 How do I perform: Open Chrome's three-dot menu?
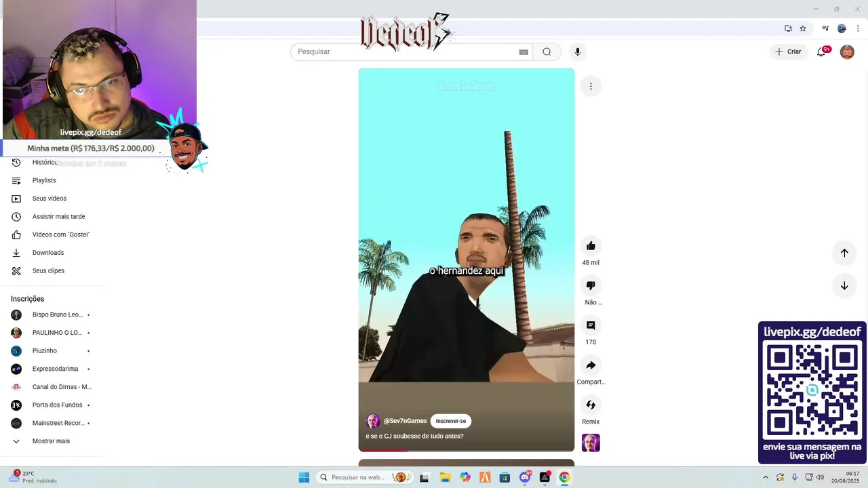pos(858,28)
